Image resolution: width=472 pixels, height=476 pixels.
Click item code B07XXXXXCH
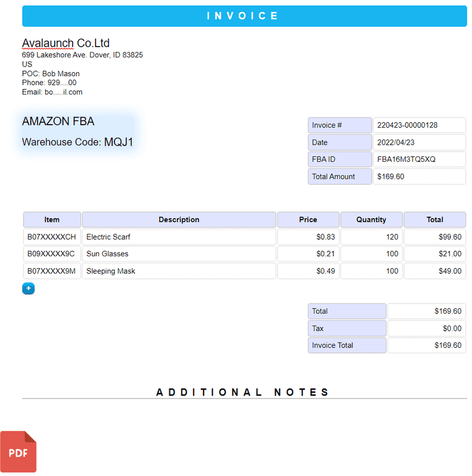tap(51, 236)
